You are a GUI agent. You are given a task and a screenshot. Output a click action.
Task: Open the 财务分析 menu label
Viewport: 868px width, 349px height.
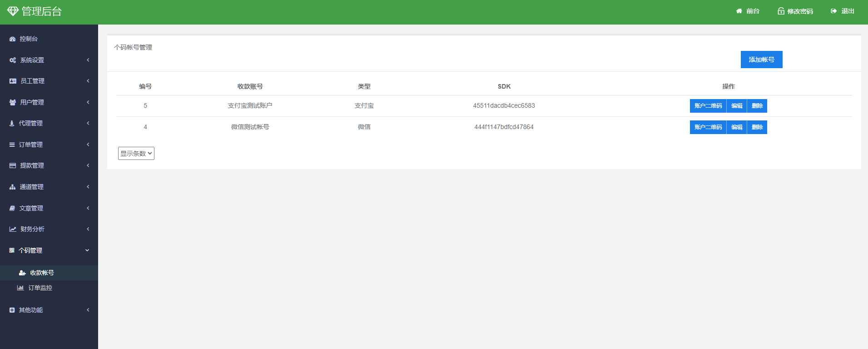(x=32, y=229)
